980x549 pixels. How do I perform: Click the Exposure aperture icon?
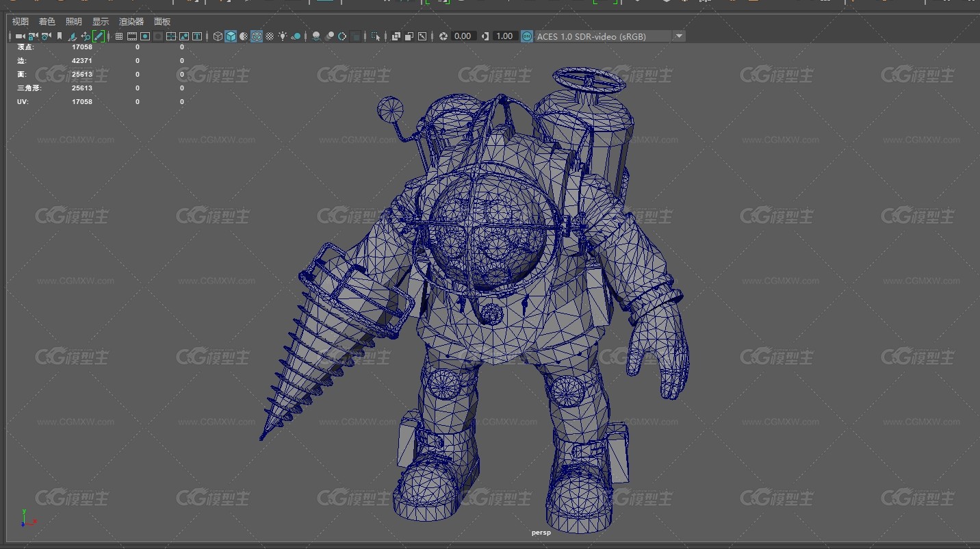(443, 36)
